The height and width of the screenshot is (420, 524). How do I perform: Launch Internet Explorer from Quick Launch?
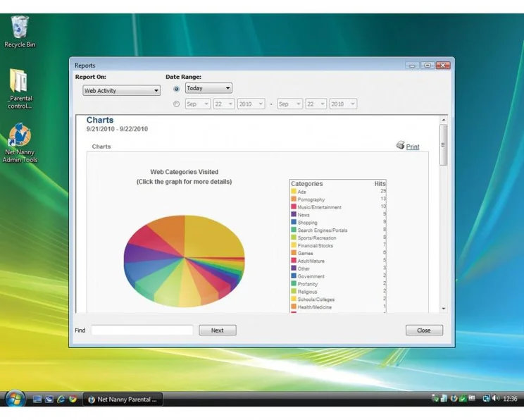[61, 400]
